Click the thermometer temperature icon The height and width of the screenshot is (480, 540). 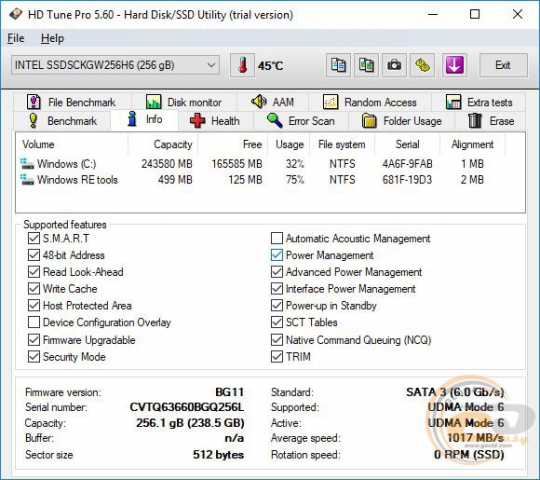(x=243, y=65)
